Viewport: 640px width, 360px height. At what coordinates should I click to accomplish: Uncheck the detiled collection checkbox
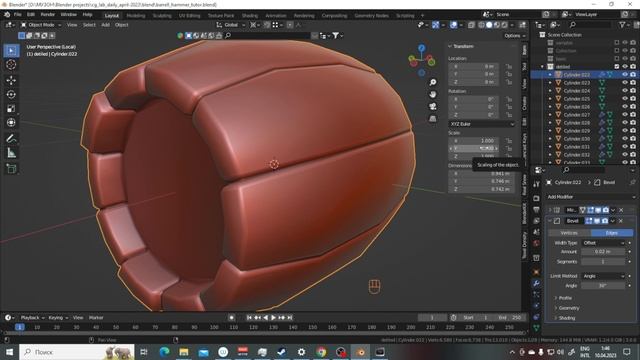click(x=617, y=67)
